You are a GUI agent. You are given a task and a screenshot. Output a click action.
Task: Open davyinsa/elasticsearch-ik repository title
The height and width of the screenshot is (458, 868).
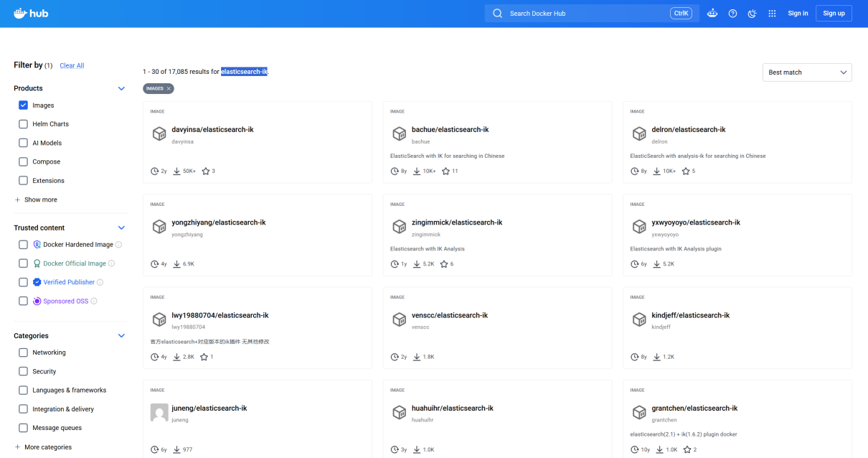[x=212, y=130]
